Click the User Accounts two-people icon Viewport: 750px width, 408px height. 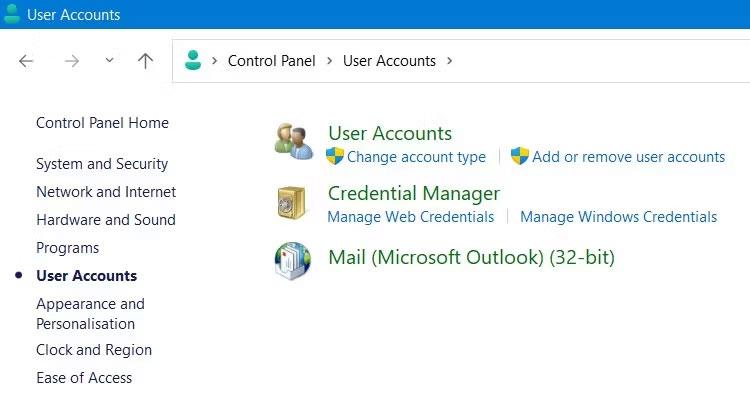click(294, 142)
